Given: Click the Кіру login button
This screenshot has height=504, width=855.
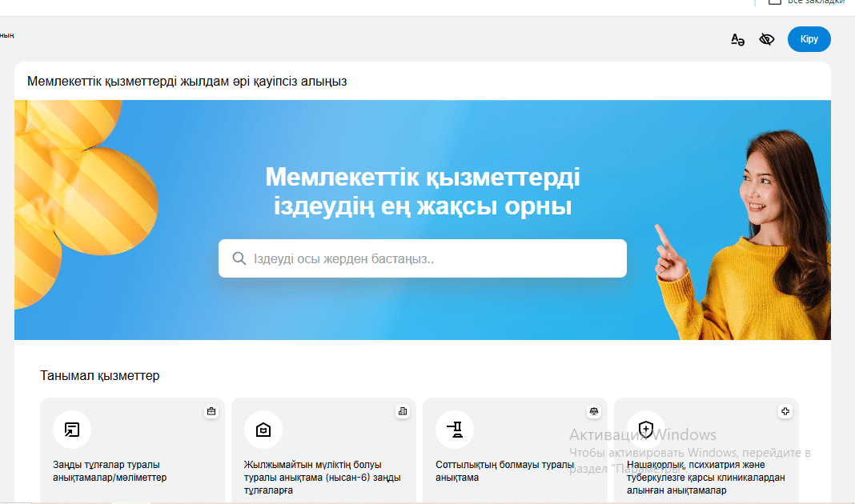Looking at the screenshot, I should tap(809, 39).
